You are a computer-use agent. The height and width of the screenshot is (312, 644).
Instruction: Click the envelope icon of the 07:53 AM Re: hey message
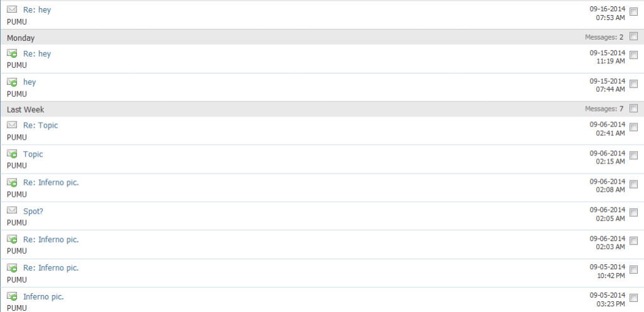coord(12,9)
